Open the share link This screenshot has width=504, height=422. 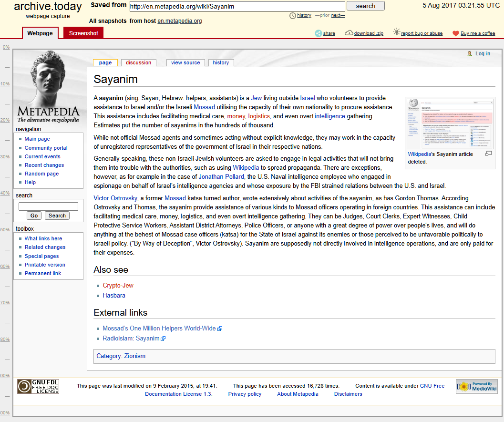(x=329, y=33)
